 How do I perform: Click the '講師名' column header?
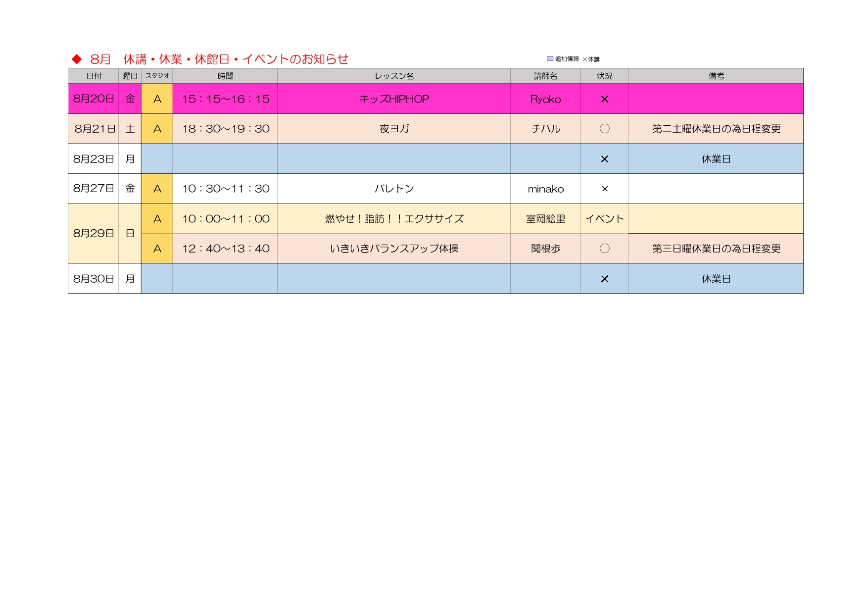[x=545, y=76]
